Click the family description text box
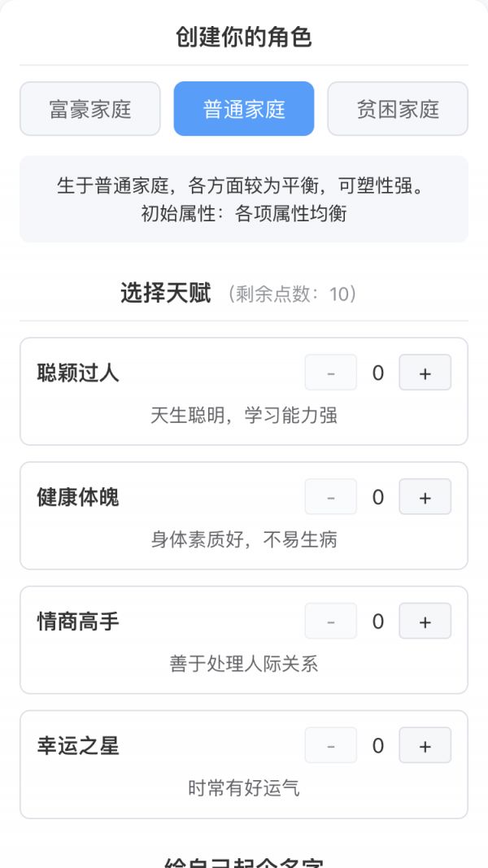 click(x=244, y=197)
